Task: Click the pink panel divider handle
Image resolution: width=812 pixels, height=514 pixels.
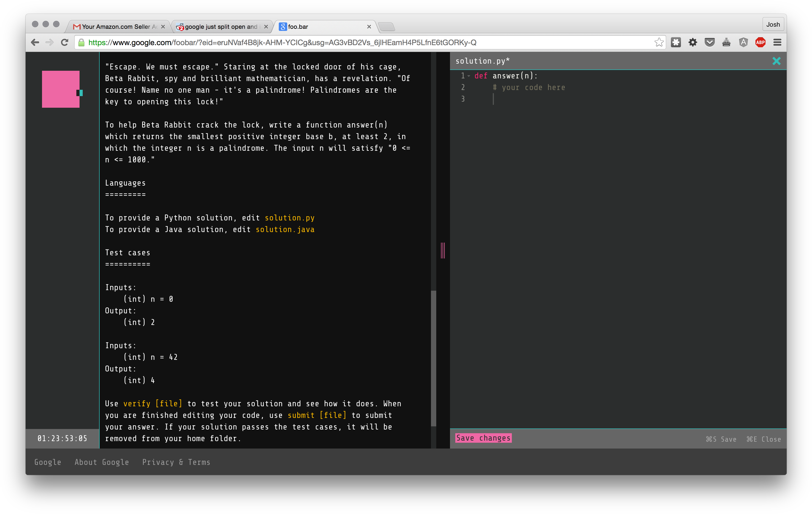Action: point(443,251)
